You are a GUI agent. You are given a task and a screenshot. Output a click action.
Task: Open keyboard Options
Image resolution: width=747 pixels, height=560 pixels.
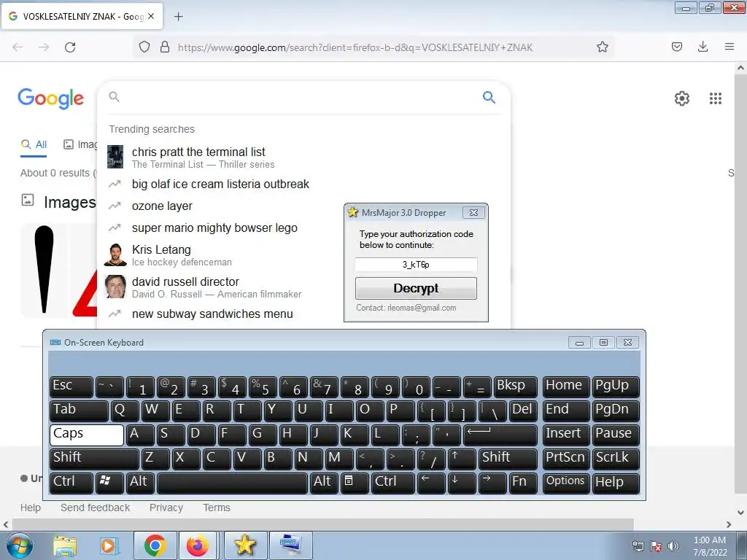pyautogui.click(x=566, y=483)
